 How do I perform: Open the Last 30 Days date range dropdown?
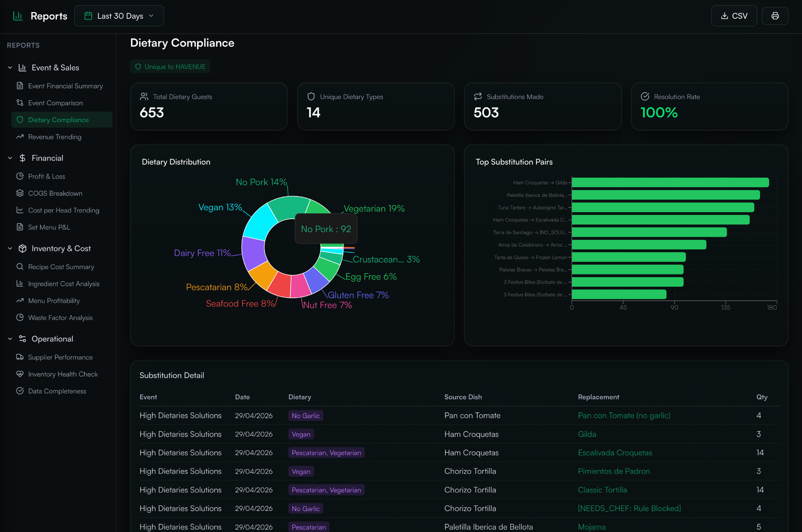(119, 16)
